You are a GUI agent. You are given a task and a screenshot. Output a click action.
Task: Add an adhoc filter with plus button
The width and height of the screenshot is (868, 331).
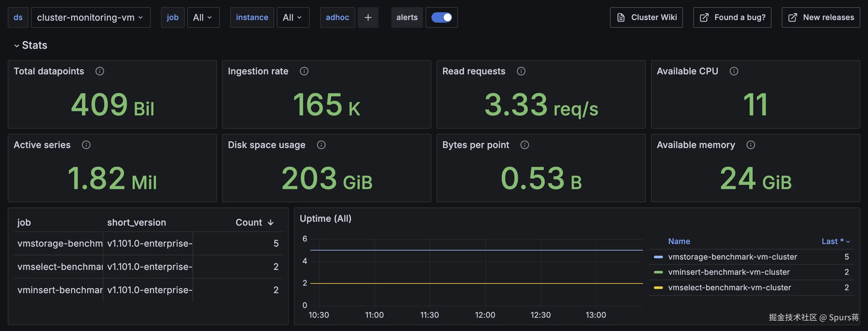(x=368, y=17)
